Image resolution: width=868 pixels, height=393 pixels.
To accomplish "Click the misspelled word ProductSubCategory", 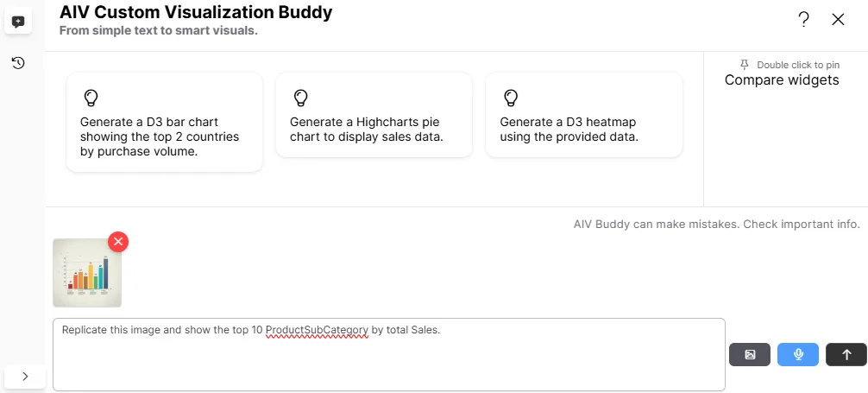I will tap(317, 330).
